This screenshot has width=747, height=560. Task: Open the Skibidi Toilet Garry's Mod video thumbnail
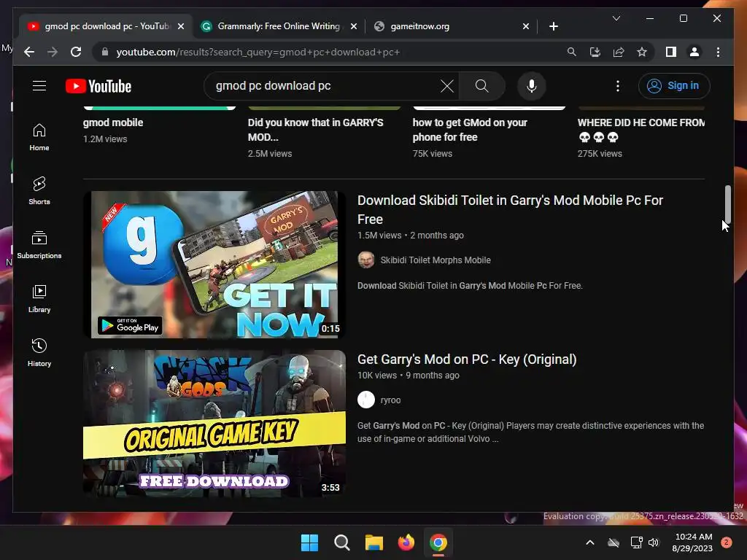point(214,265)
